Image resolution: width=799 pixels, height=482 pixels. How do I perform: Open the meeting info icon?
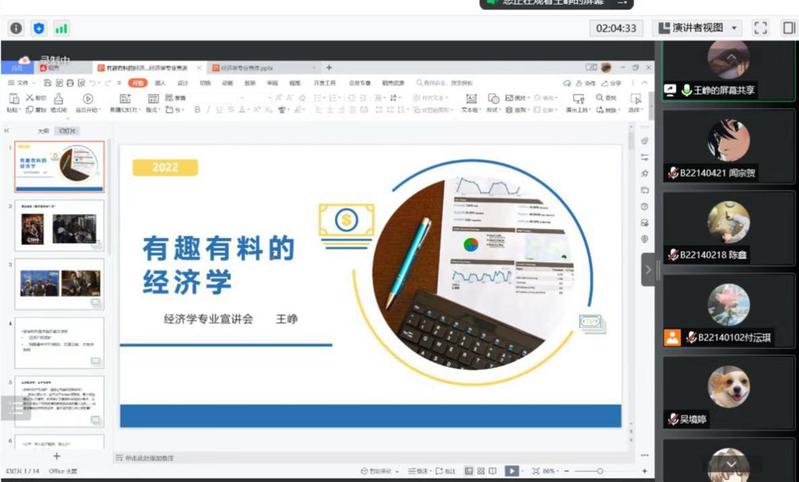pos(16,28)
